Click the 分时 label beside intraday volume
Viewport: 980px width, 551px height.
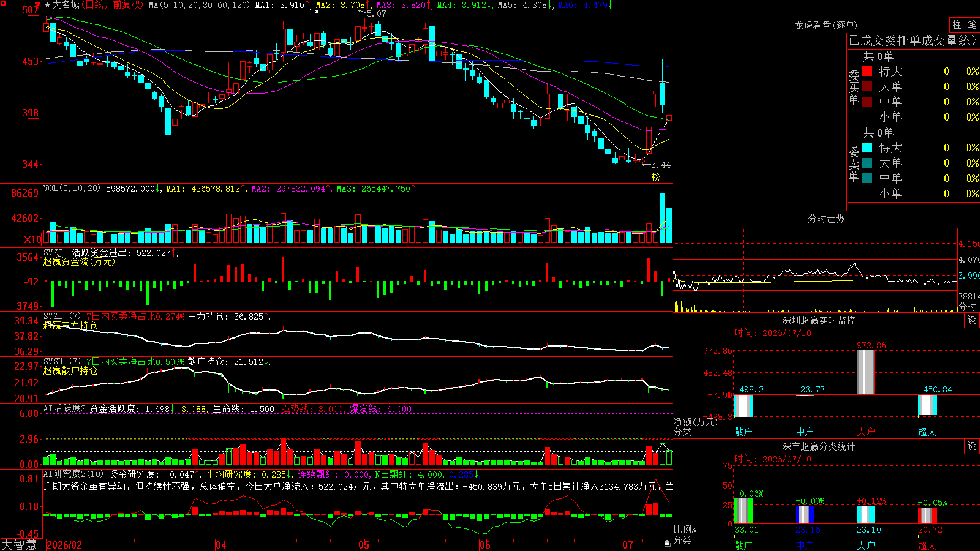point(967,307)
